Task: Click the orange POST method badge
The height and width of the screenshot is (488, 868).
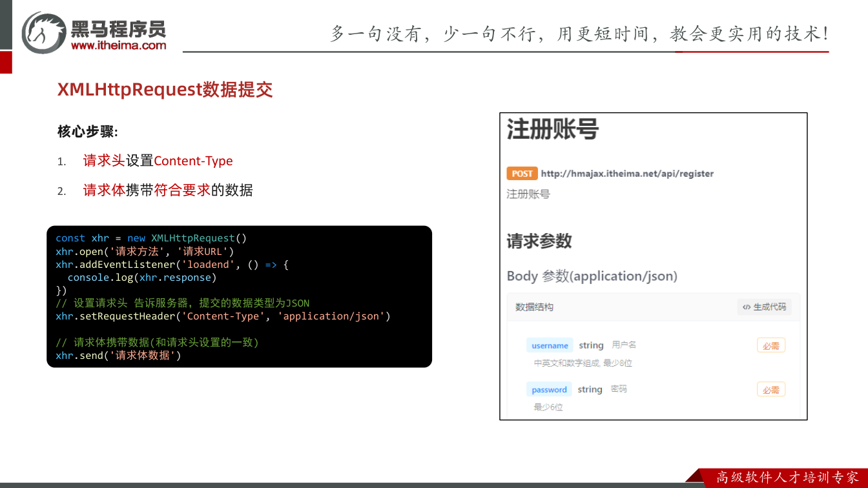Action: (x=522, y=174)
